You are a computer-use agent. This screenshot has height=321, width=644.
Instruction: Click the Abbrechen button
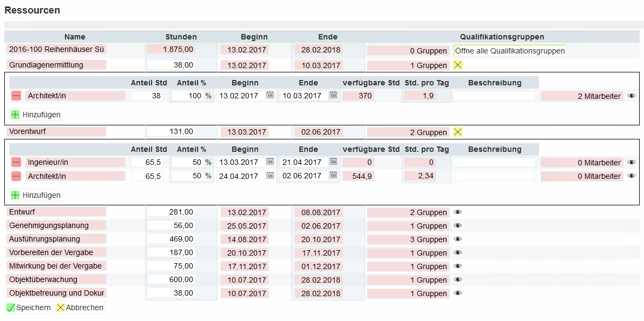(x=78, y=307)
